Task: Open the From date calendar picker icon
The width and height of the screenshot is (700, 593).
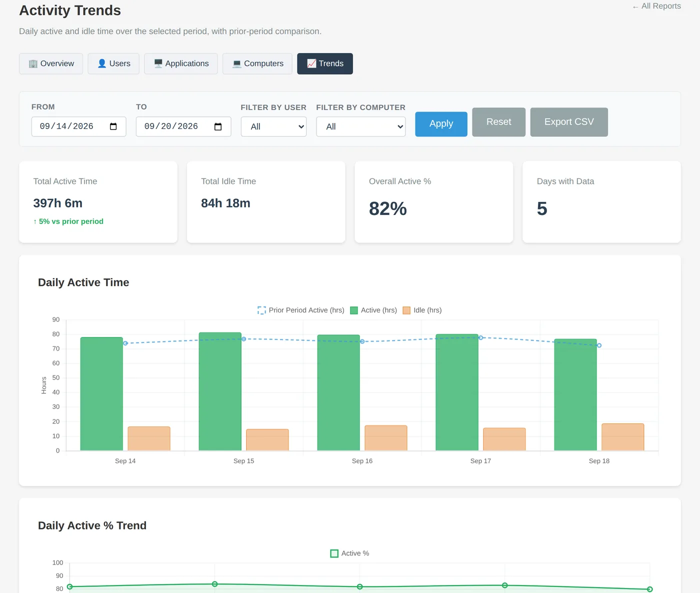Action: pyautogui.click(x=113, y=126)
